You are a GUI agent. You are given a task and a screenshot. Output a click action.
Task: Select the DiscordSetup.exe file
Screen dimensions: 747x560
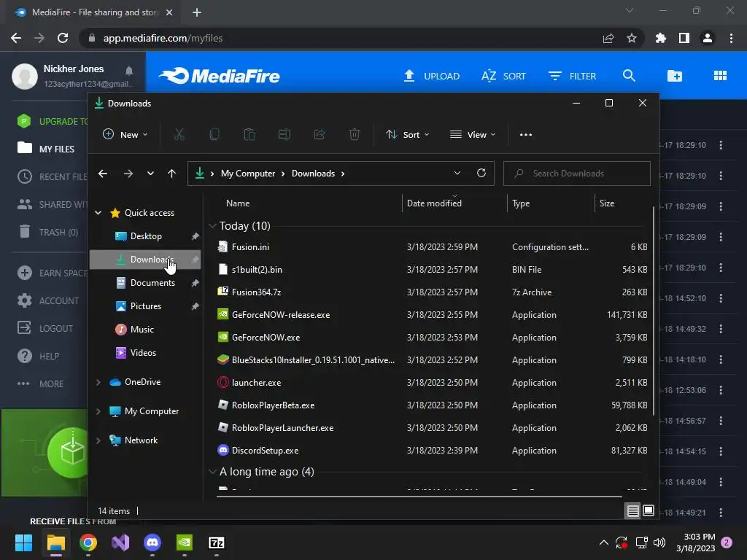pos(433,450)
